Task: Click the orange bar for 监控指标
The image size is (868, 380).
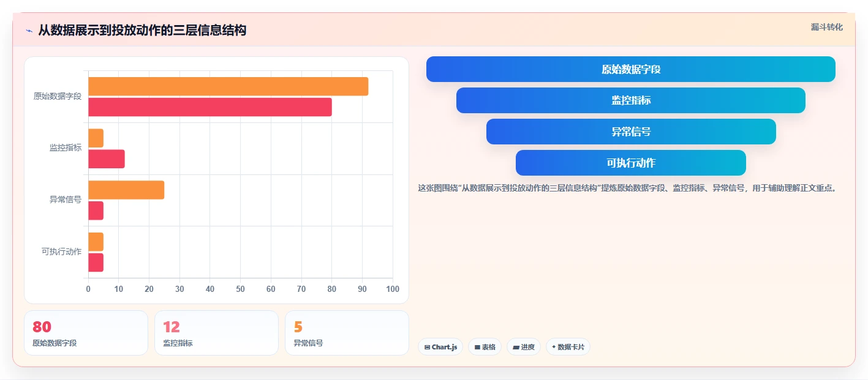Action: coord(96,138)
